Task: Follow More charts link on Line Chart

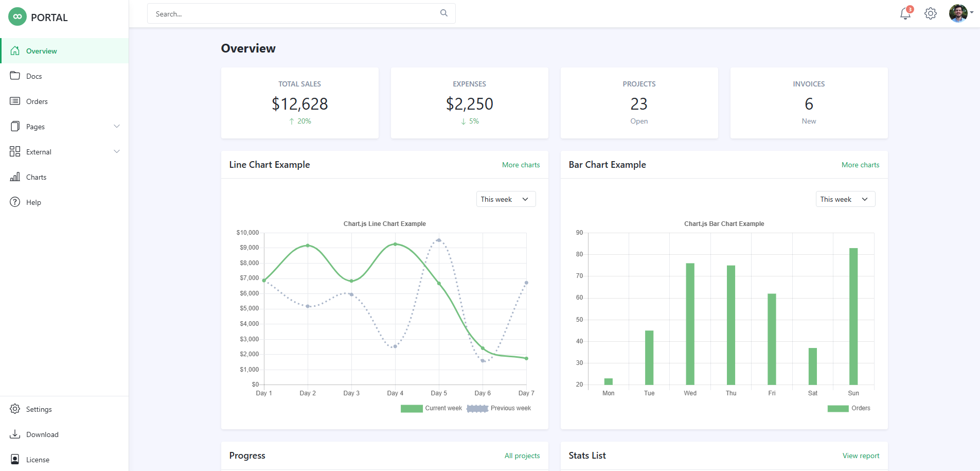Action: [x=521, y=165]
